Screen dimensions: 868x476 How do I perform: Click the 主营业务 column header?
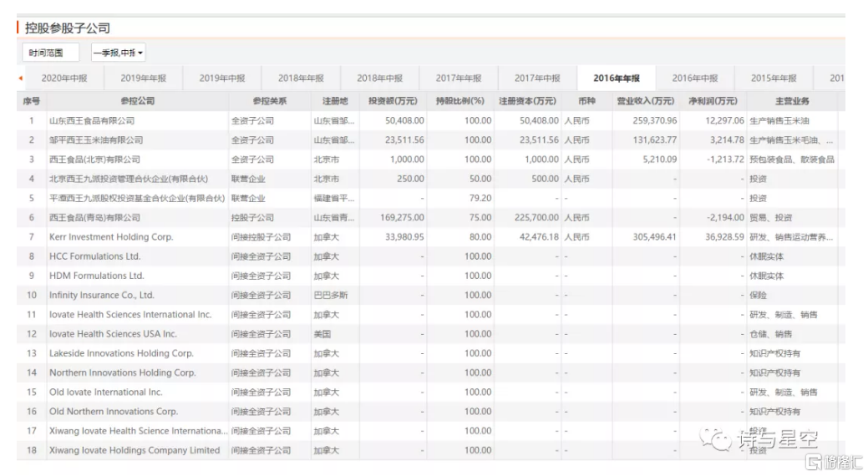pyautogui.click(x=792, y=101)
